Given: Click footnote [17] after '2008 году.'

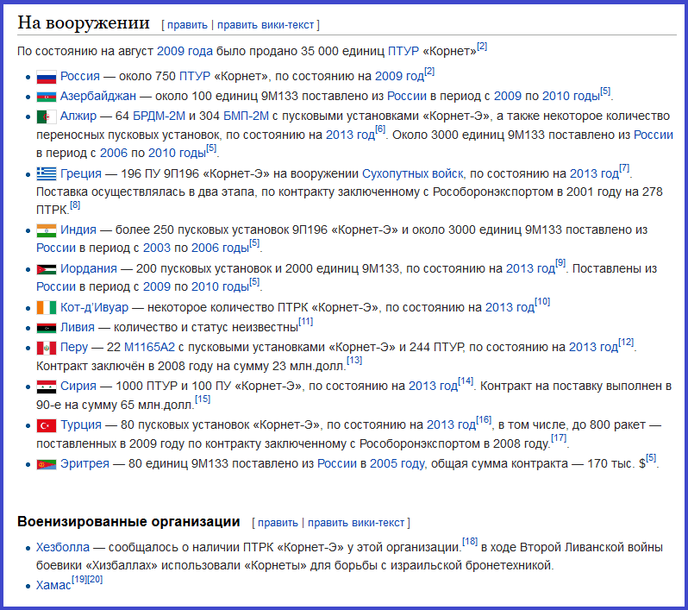Looking at the screenshot, I should click(x=559, y=438).
